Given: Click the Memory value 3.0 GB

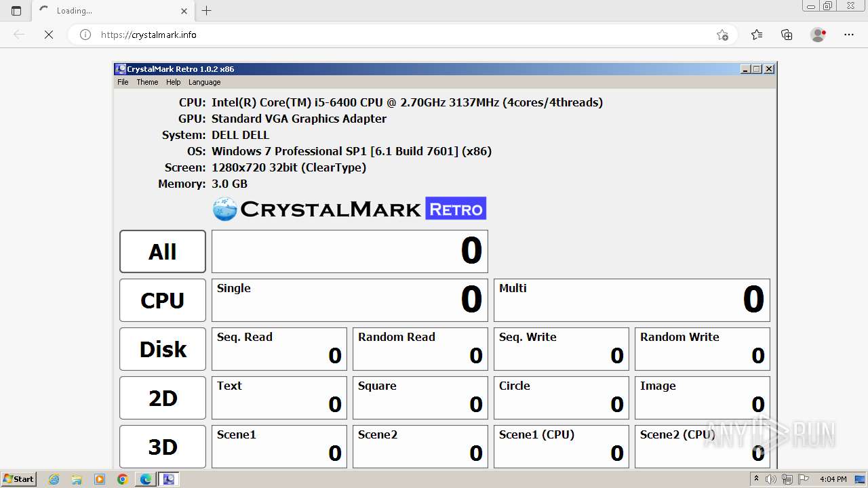Looking at the screenshot, I should pos(229,184).
